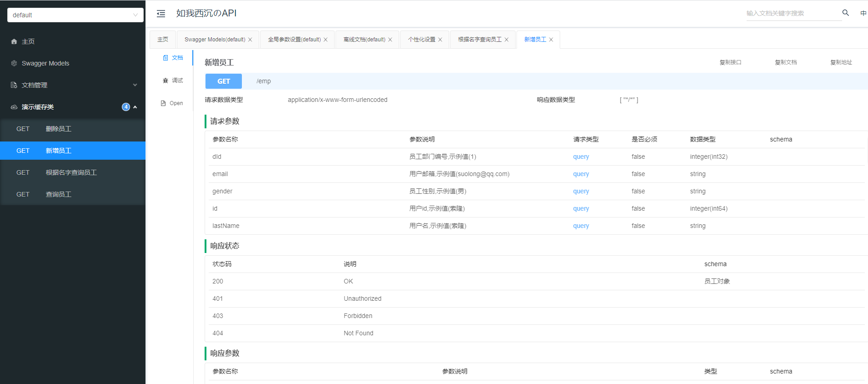Image resolution: width=868 pixels, height=384 pixels.
Task: Click query link in dId row
Action: point(581,157)
